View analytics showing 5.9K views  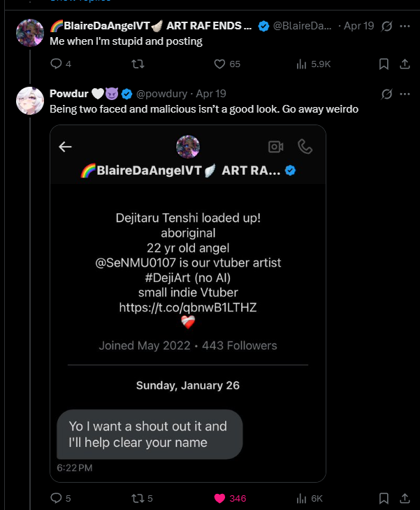pyautogui.click(x=302, y=64)
